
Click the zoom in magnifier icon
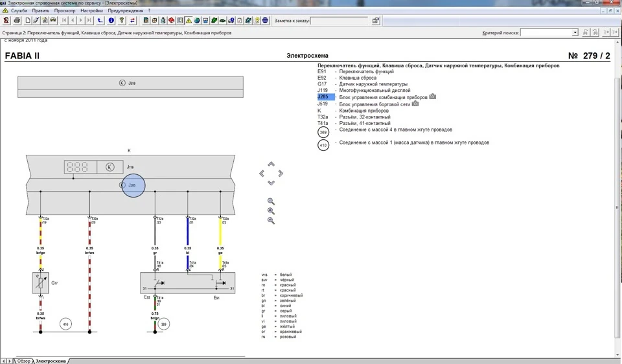[x=271, y=211]
